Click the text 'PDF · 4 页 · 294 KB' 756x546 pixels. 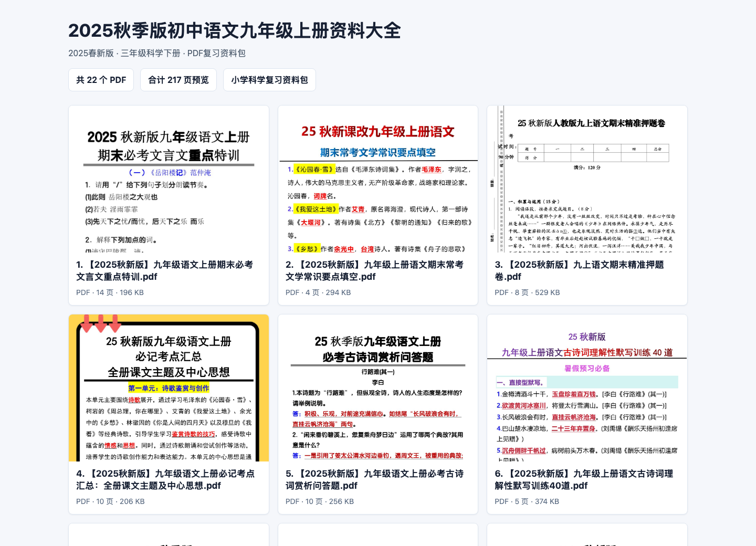318,292
